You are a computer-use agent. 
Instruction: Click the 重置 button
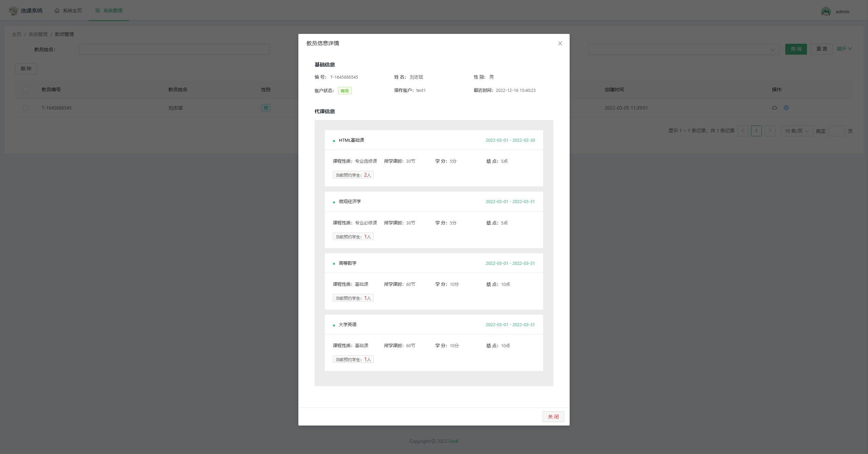tap(822, 49)
